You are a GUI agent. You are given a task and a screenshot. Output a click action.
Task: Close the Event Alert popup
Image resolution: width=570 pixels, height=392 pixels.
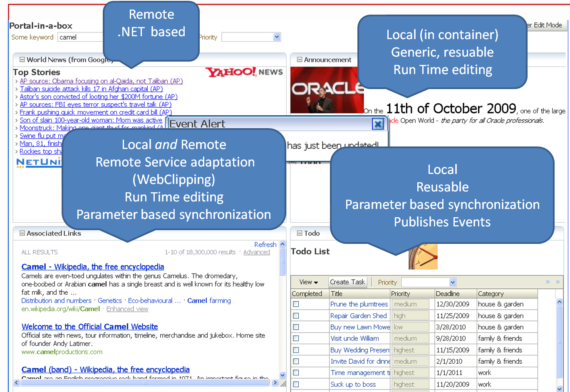(378, 124)
